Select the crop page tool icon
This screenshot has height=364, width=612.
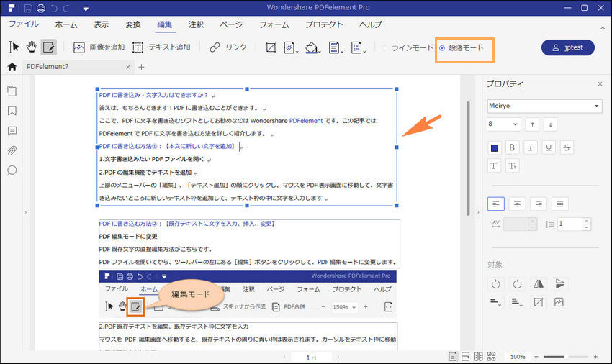click(x=271, y=47)
